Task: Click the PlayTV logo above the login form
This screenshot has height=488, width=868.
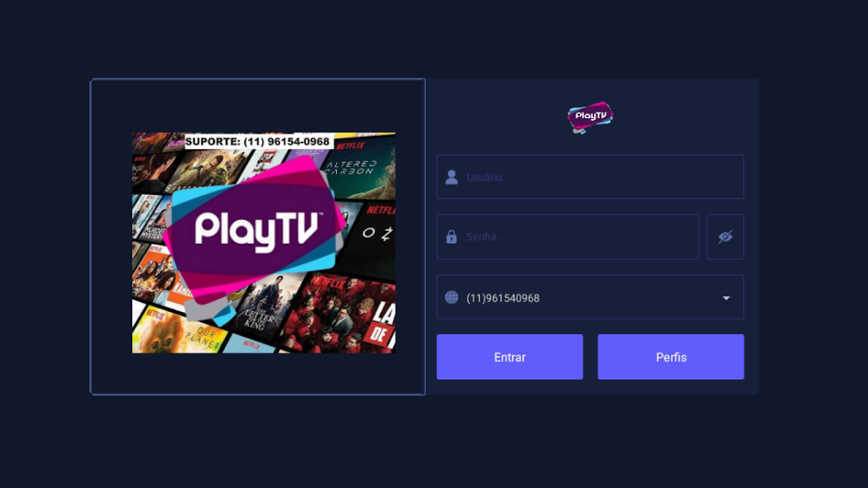Action: coord(590,117)
